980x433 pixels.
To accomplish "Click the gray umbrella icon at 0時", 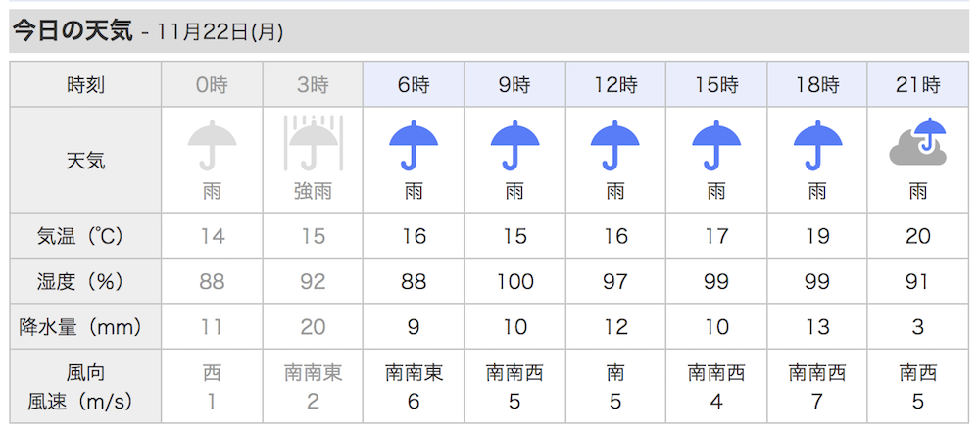I will pyautogui.click(x=212, y=146).
